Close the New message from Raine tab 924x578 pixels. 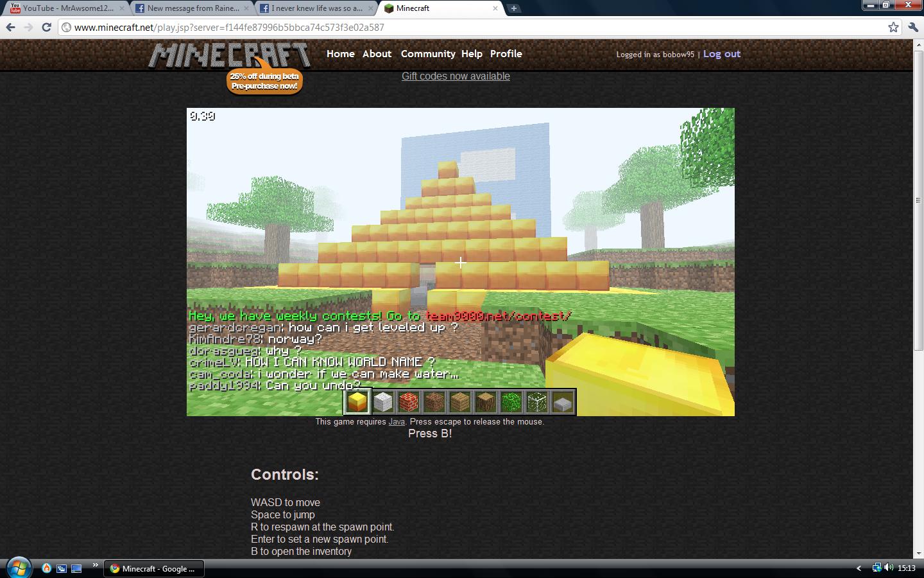[246, 8]
